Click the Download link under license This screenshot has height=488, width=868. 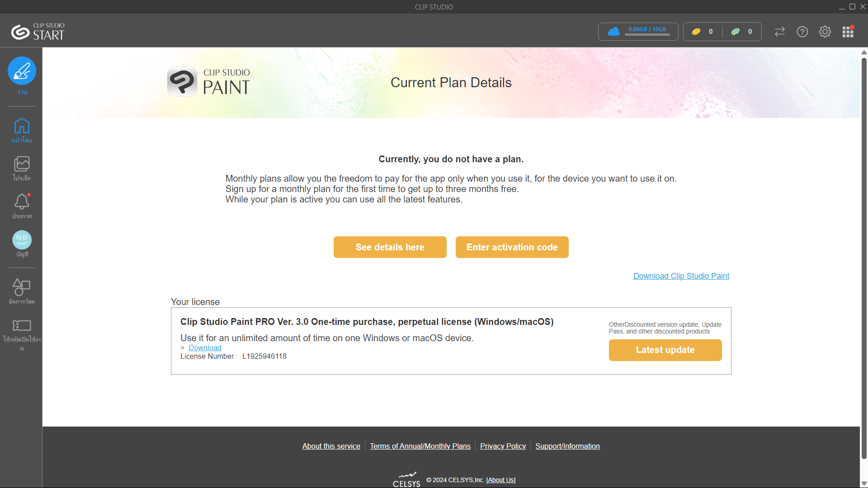205,347
